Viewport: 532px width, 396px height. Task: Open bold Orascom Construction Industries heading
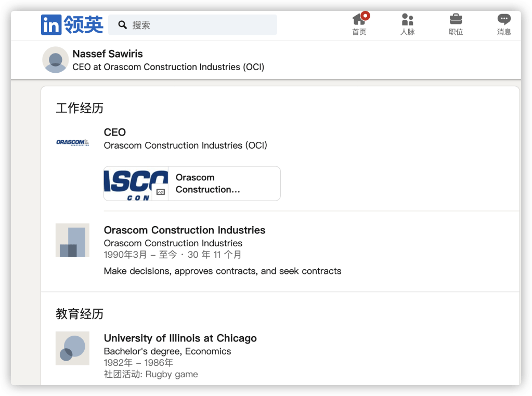[185, 230]
